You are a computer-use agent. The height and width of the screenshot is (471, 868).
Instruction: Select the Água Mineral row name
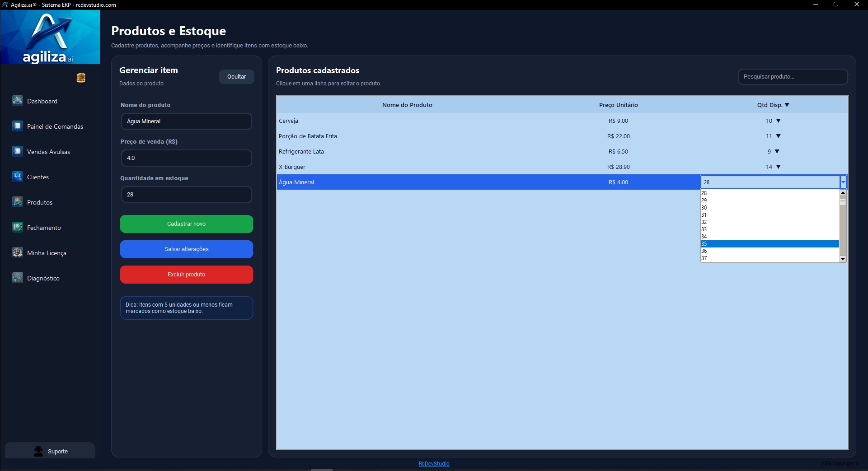[296, 182]
